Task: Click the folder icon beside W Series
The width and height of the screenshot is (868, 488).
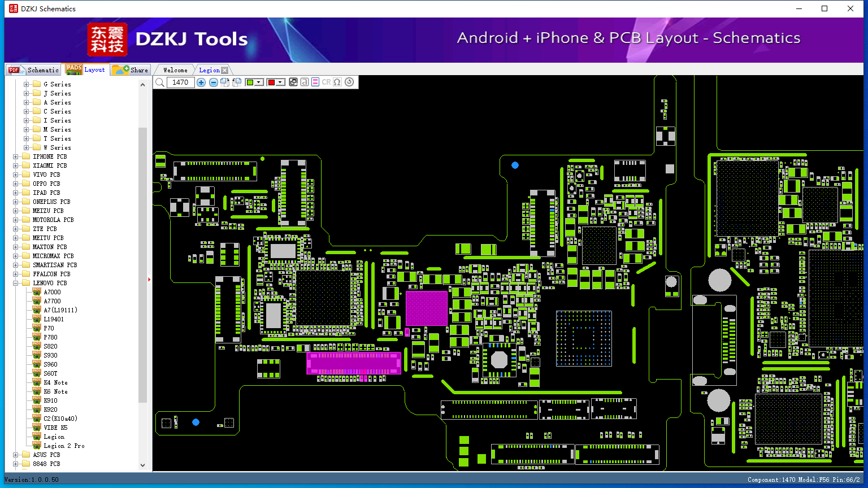Action: pyautogui.click(x=37, y=147)
